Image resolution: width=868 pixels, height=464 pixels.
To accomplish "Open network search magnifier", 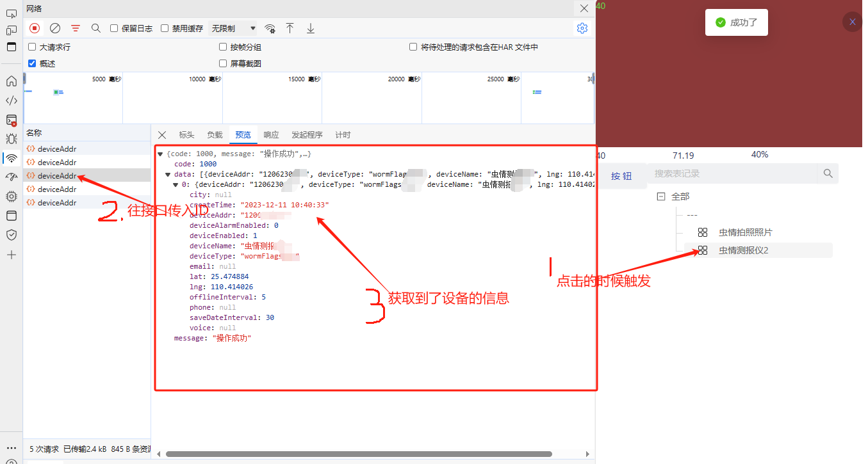I will tap(96, 28).
